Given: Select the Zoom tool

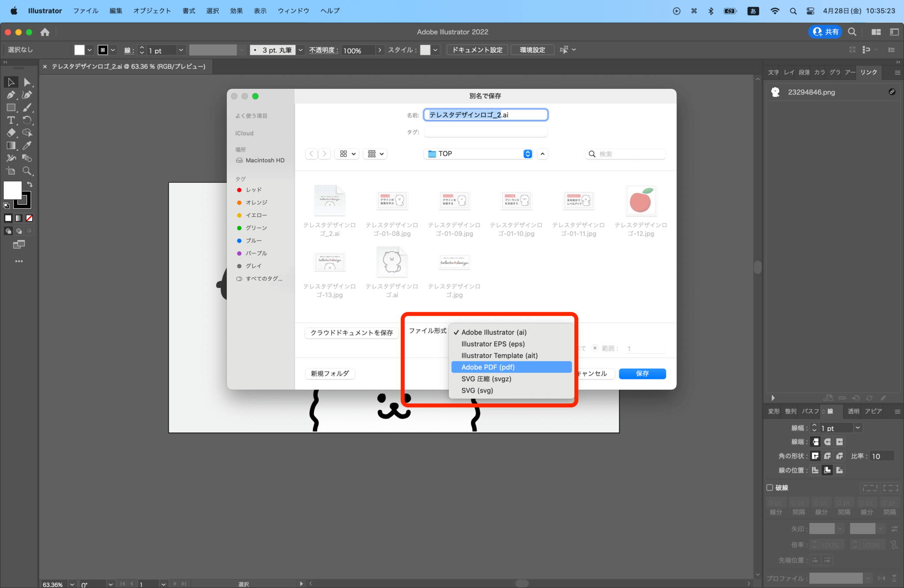Looking at the screenshot, I should point(27,170).
